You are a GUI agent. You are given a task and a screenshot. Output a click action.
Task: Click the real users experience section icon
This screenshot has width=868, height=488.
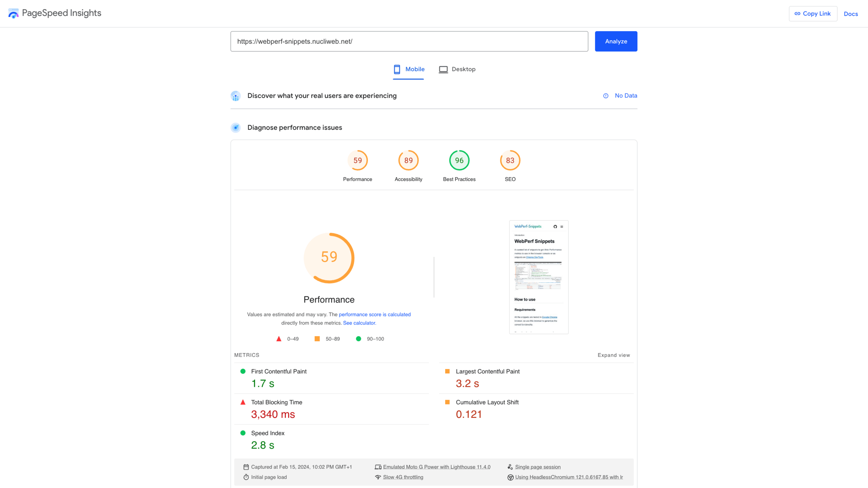(236, 96)
